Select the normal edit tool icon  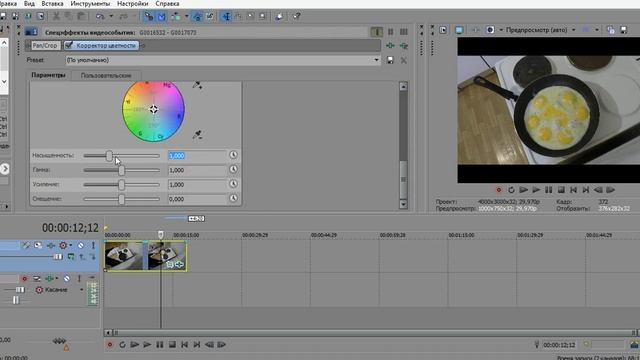click(226, 16)
